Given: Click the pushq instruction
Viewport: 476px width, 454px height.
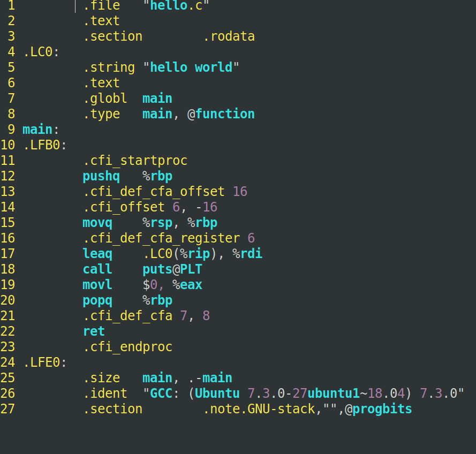Looking at the screenshot, I should (x=101, y=176).
